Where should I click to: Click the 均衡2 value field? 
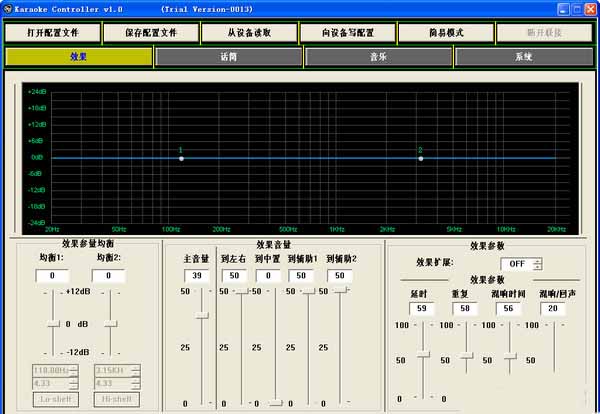pos(109,275)
